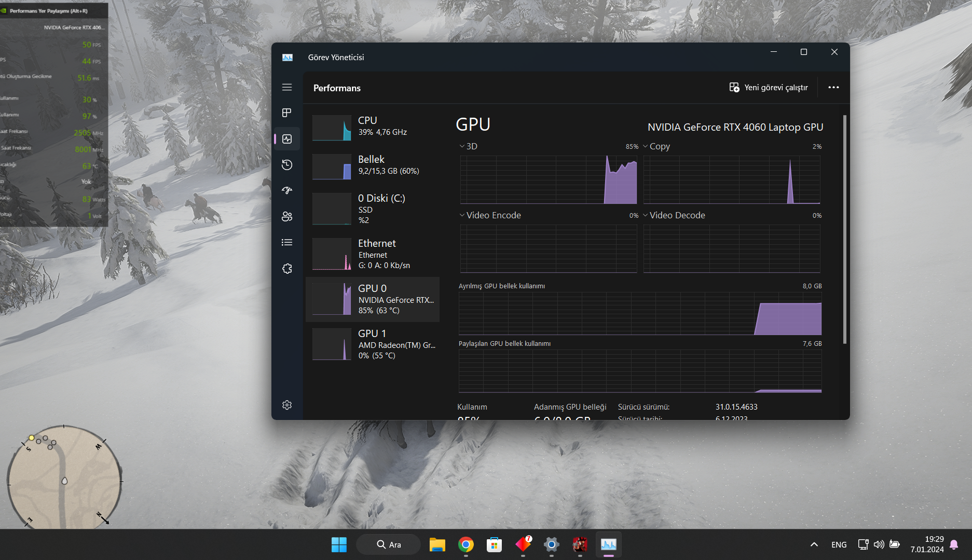Click the battery icon in system tray
Image resolution: width=972 pixels, height=560 pixels.
895,544
